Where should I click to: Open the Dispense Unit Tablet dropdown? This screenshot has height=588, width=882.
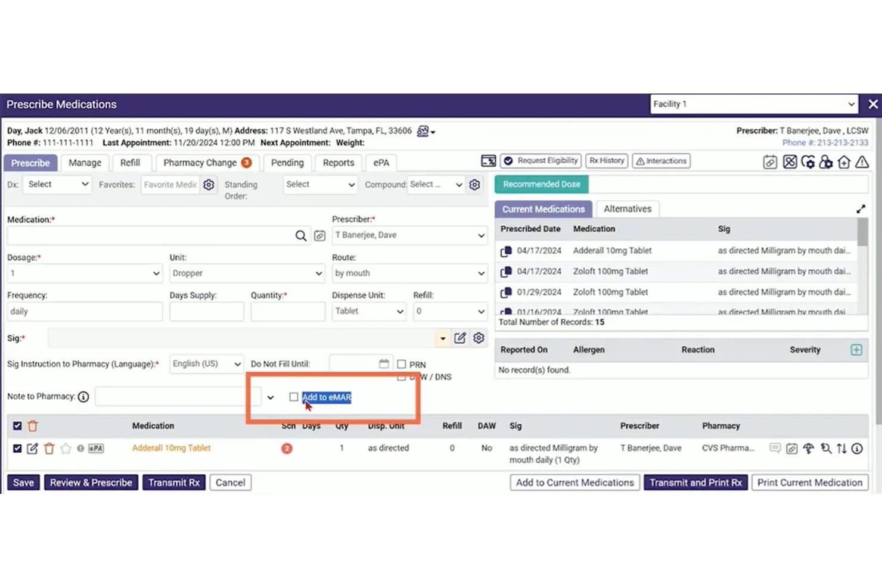(369, 312)
